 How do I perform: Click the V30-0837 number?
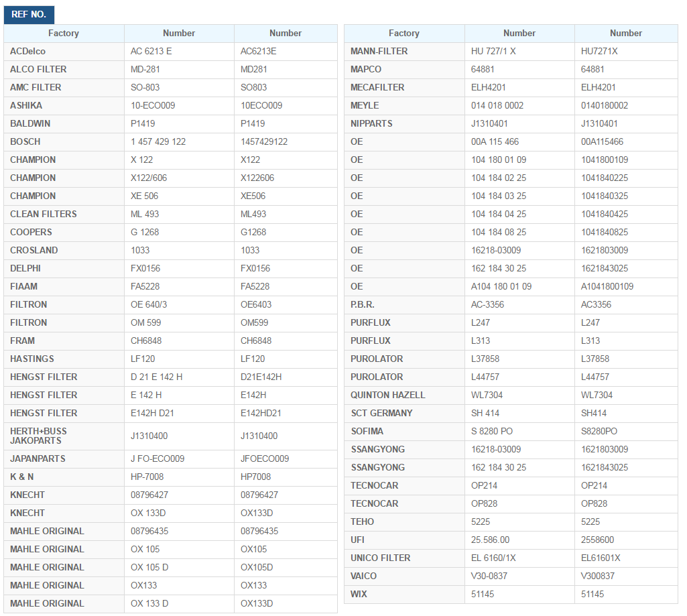489,576
